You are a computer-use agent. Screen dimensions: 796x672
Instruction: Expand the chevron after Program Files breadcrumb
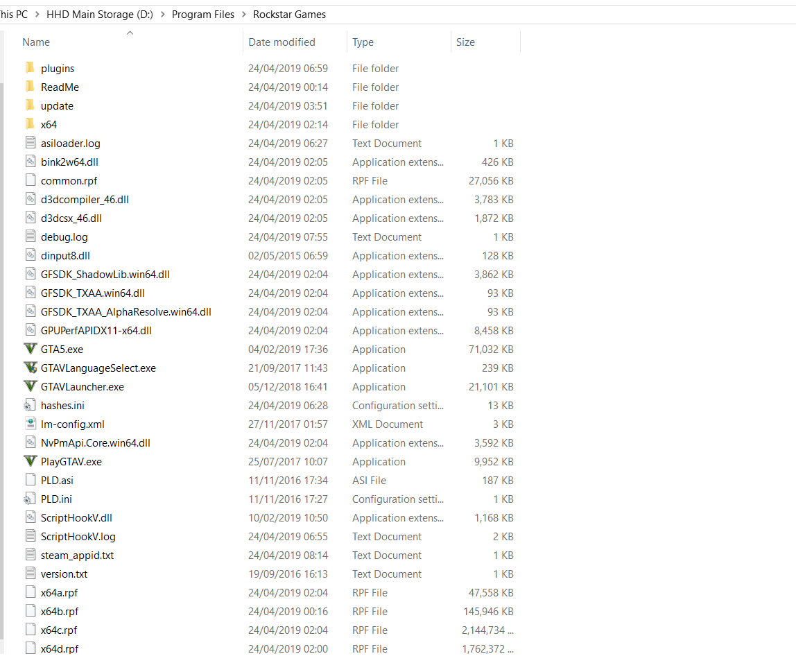click(243, 14)
